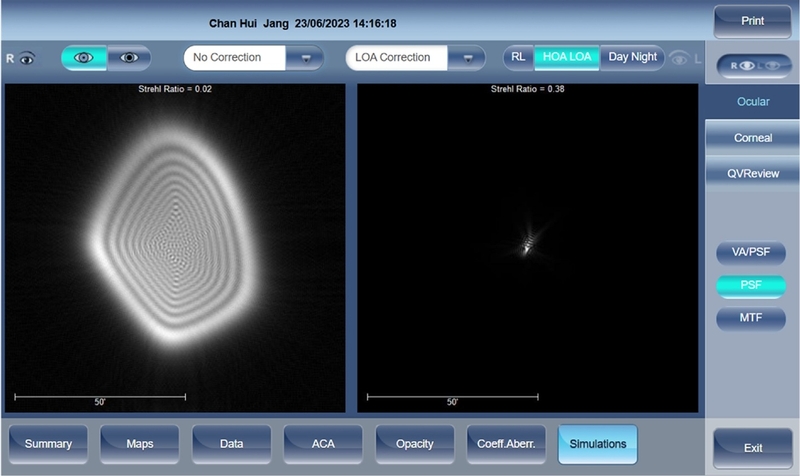
Task: Select the VA/PSF simulation view
Action: (751, 252)
